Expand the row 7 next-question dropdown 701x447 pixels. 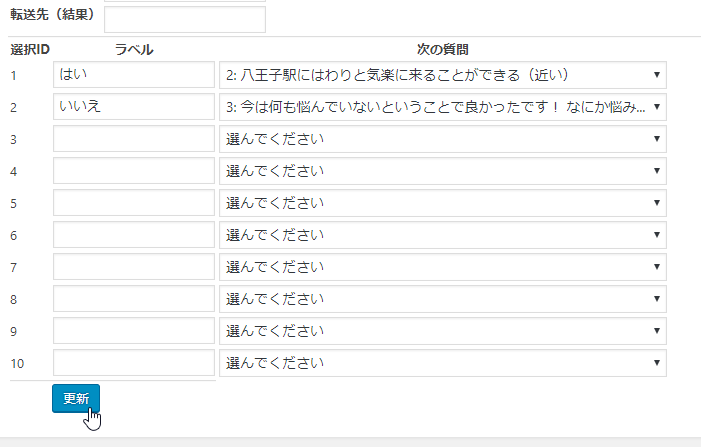tap(442, 267)
